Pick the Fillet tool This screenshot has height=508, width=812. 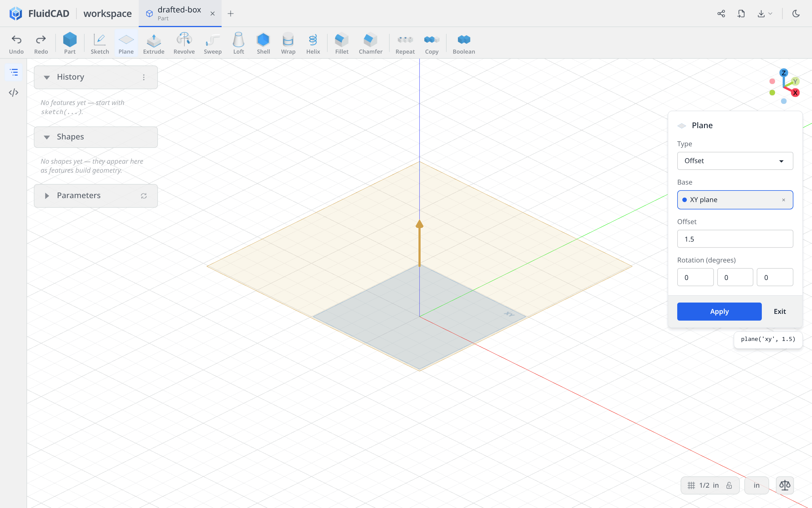coord(342,43)
